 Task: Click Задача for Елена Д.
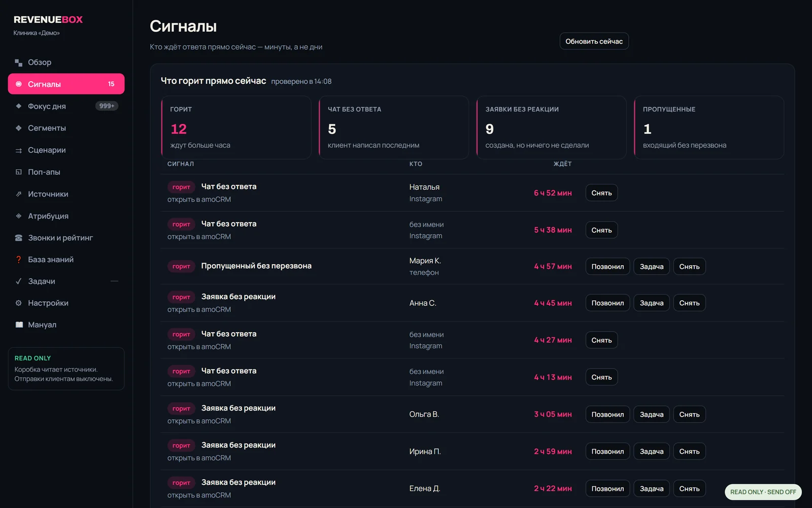point(652,489)
